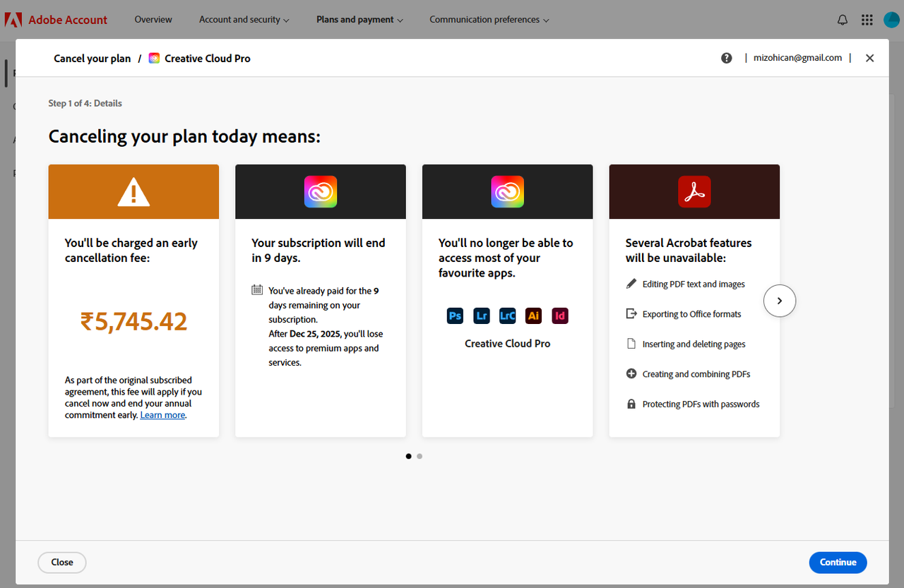This screenshot has width=904, height=588.
Task: Click the calendar icon
Action: point(257,290)
